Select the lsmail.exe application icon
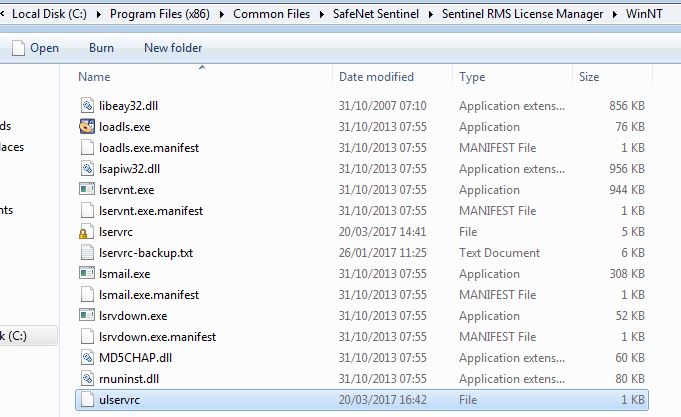Viewport: 681px width, 417px height. (x=87, y=273)
